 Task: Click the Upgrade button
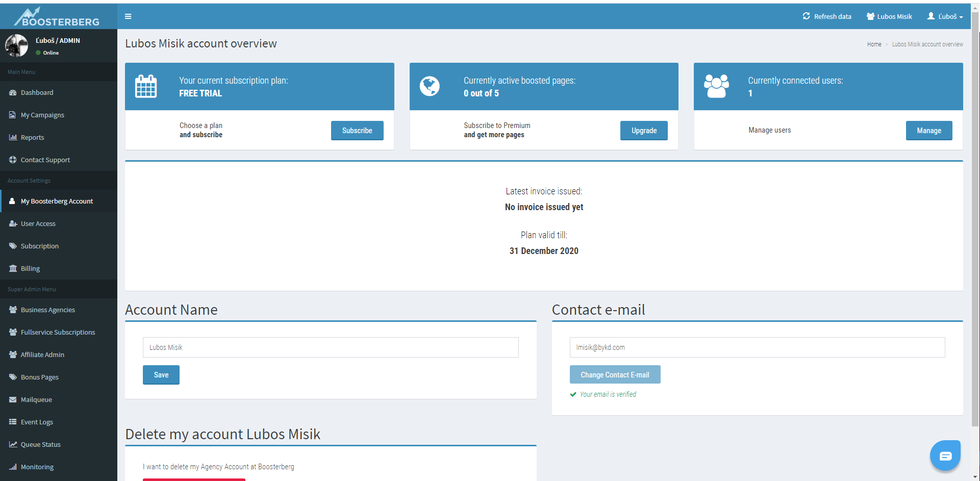click(x=644, y=131)
